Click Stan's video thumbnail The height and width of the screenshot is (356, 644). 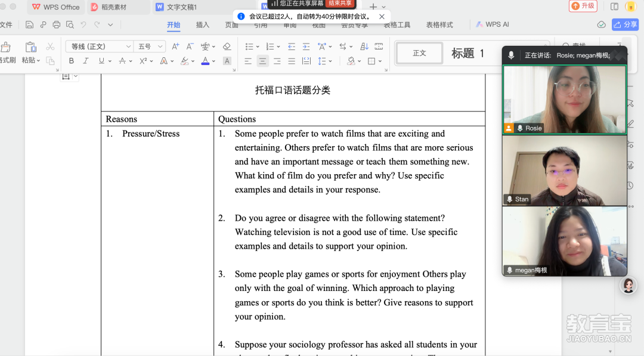point(565,171)
